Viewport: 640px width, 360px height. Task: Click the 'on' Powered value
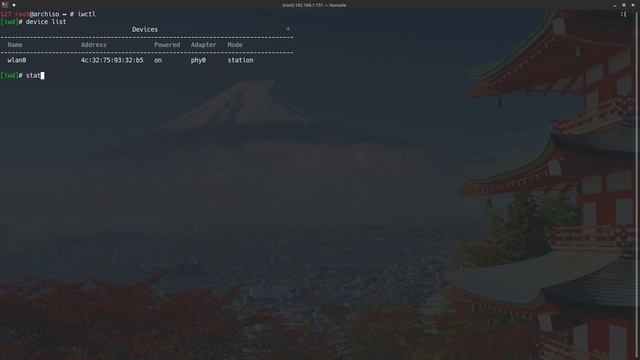158,60
